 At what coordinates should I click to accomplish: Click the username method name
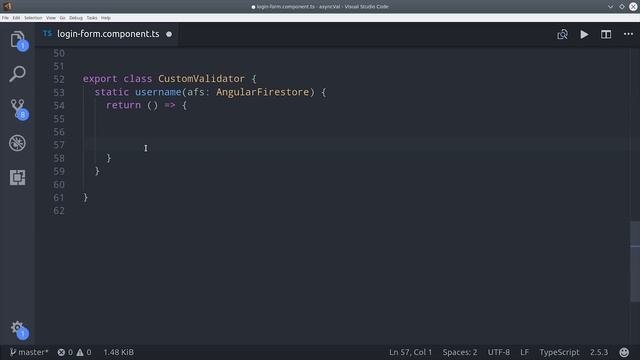click(158, 92)
